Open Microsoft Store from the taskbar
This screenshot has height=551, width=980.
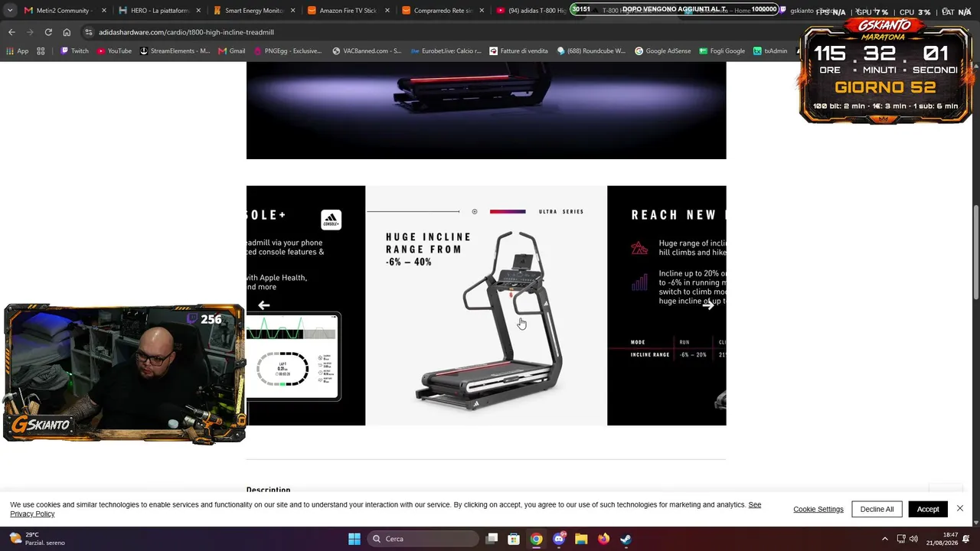pos(514,539)
